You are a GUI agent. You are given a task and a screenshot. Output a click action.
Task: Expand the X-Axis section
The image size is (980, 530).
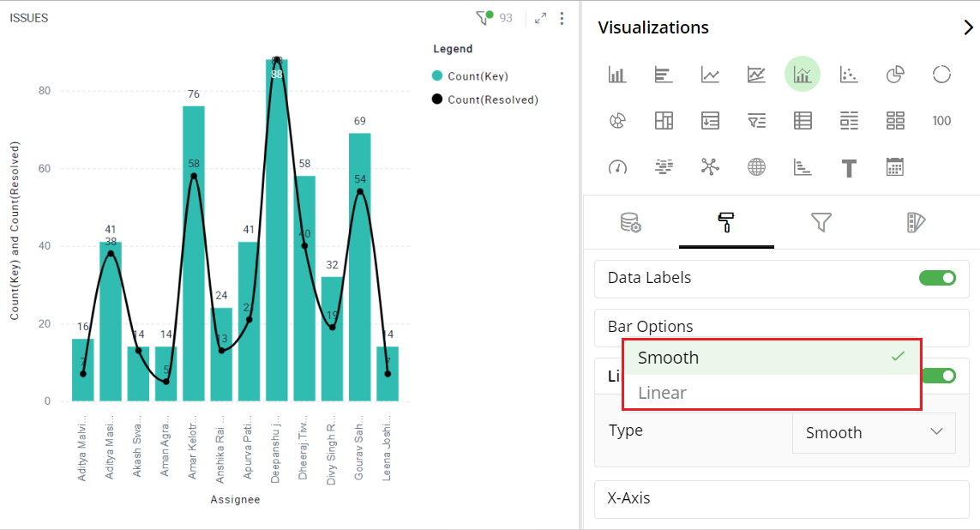coord(781,499)
